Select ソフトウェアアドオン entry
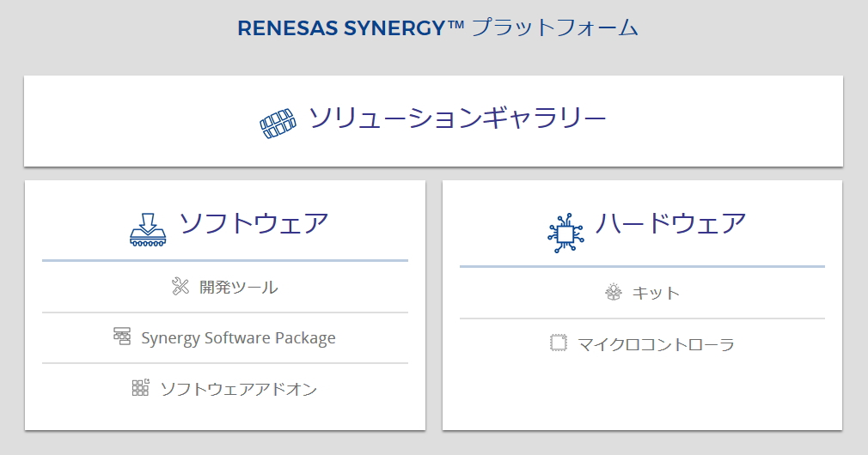 point(239,389)
